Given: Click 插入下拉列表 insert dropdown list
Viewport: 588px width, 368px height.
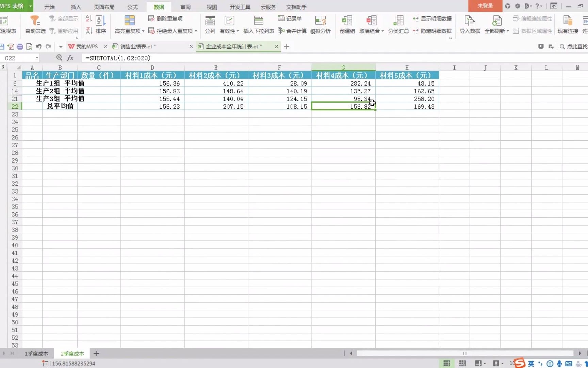Looking at the screenshot, I should (x=259, y=25).
